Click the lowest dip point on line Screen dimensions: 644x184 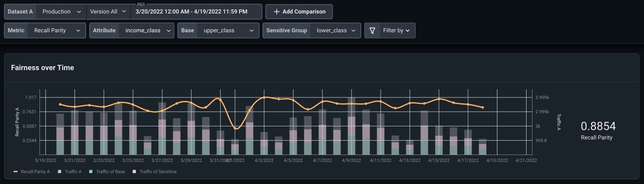pyautogui.click(x=235, y=128)
